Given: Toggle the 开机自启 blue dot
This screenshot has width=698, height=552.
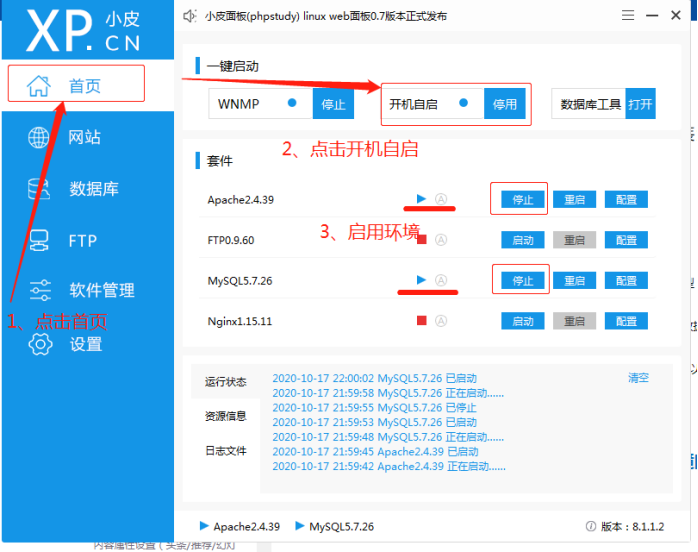Looking at the screenshot, I should [x=463, y=103].
